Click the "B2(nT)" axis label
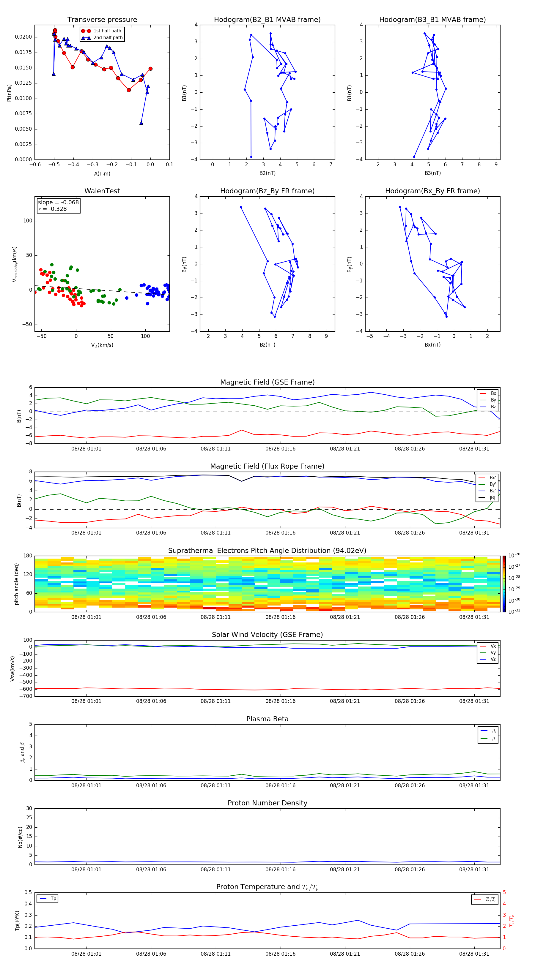535x980 pixels. [x=267, y=173]
